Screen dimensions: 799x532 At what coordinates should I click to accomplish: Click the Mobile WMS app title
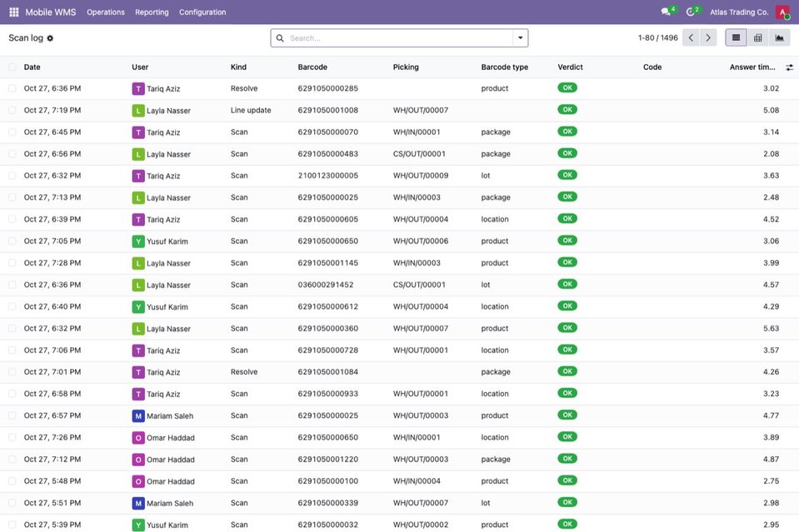[x=51, y=12]
